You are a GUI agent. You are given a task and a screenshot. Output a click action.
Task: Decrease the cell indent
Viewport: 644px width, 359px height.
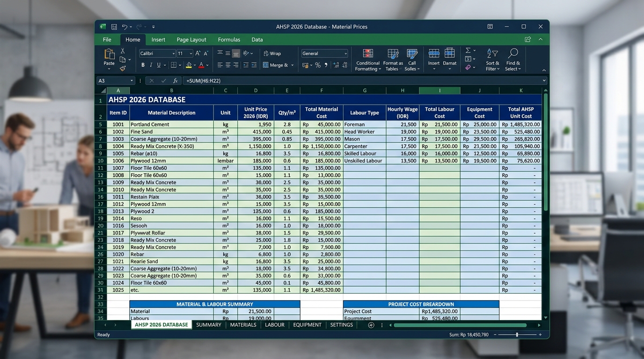point(246,65)
